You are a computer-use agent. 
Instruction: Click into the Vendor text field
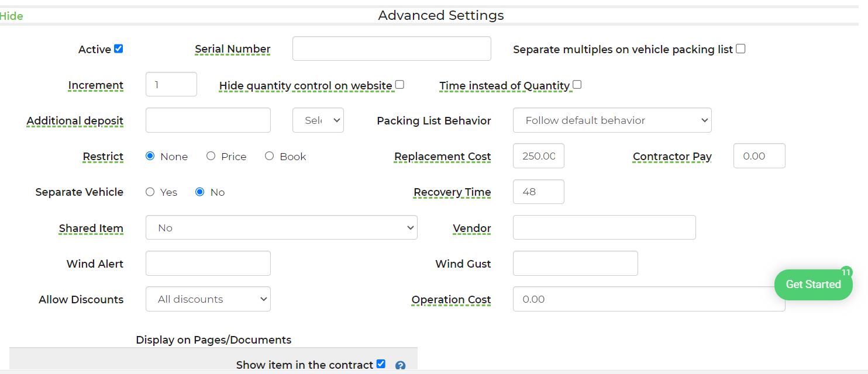pyautogui.click(x=604, y=228)
